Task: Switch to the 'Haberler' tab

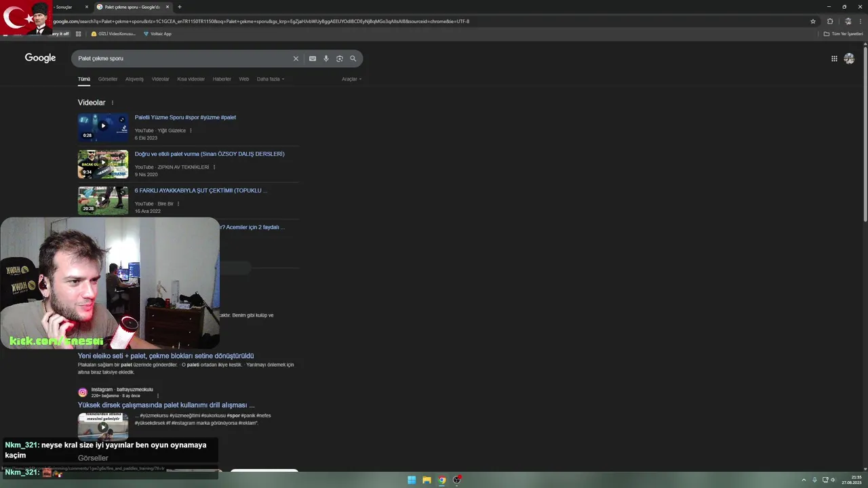Action: pos(222,79)
